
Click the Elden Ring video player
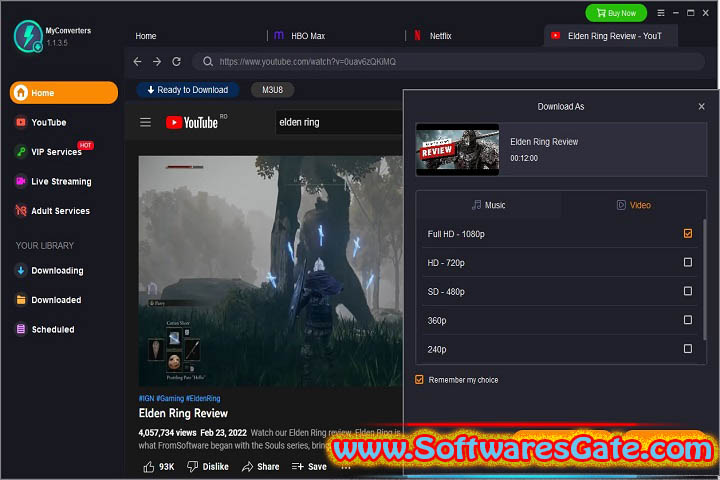(271, 271)
